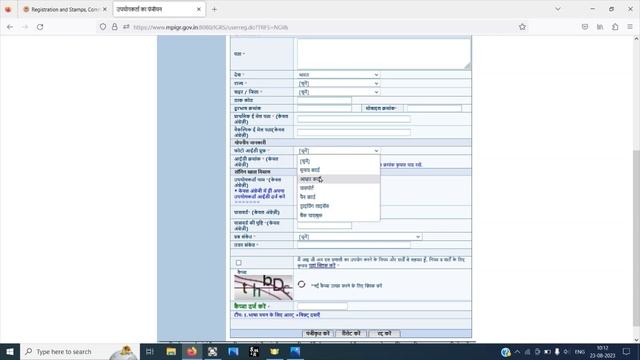640x360 pixels.
Task: Open the network icon in system tray
Action: (x=527, y=351)
